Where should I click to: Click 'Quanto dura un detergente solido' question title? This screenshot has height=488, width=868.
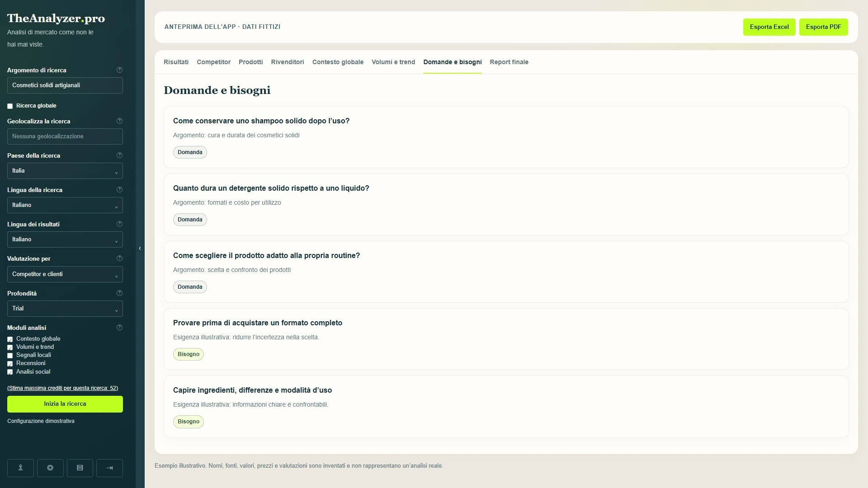271,188
